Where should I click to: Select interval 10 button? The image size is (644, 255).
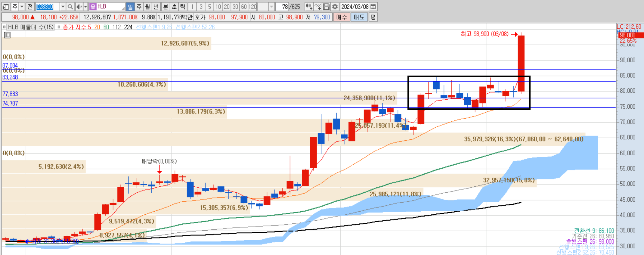218,7
